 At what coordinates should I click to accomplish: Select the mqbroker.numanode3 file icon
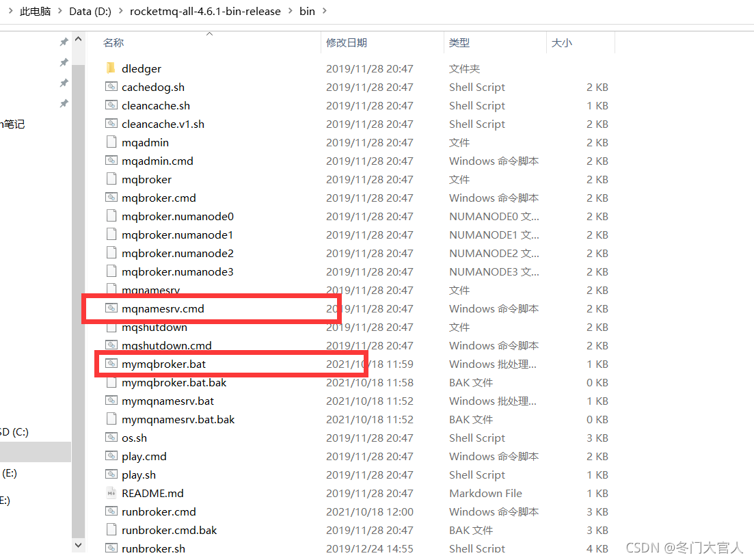111,271
